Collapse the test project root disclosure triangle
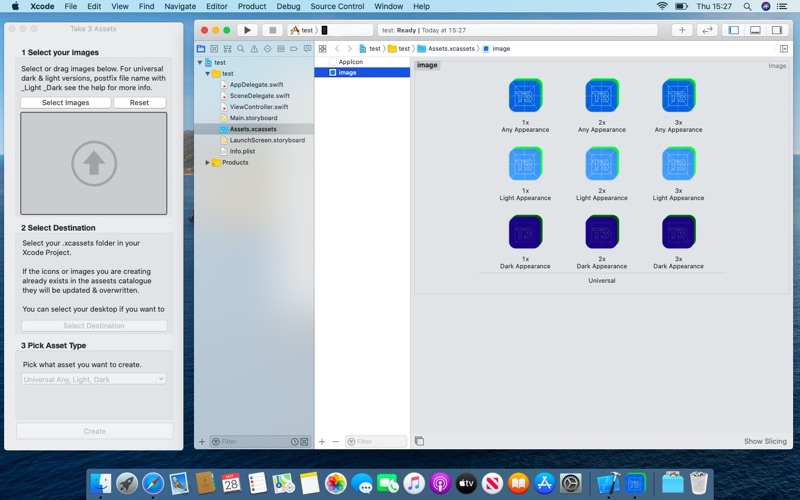This screenshot has height=500, width=800. [x=200, y=62]
